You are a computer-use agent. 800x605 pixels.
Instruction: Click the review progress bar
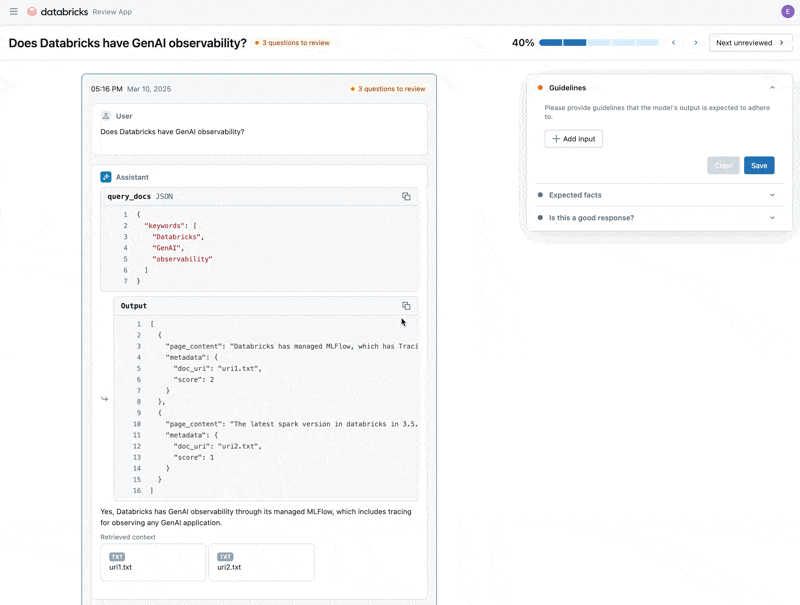pyautogui.click(x=598, y=43)
